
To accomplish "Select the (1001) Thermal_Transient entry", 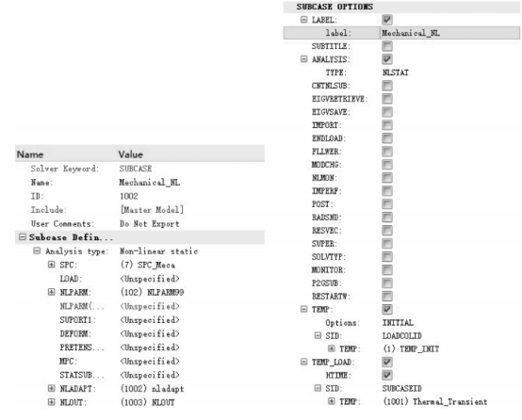I will point(435,402).
